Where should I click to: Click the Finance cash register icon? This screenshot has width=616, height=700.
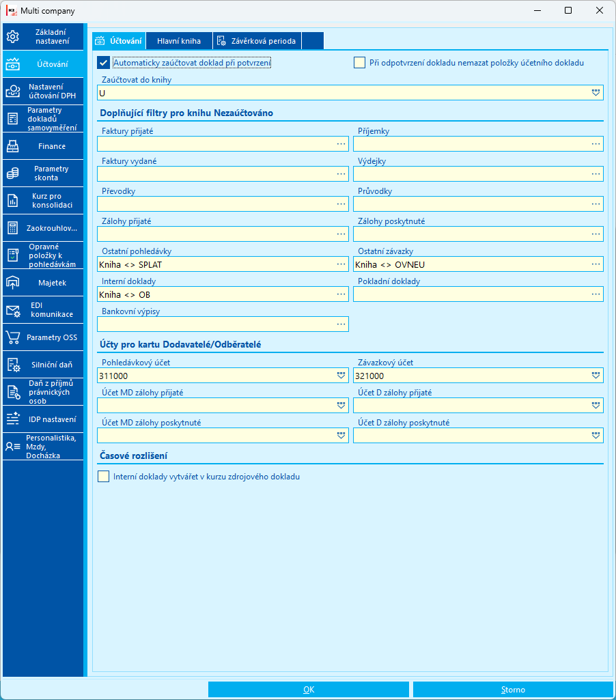pyautogui.click(x=12, y=146)
